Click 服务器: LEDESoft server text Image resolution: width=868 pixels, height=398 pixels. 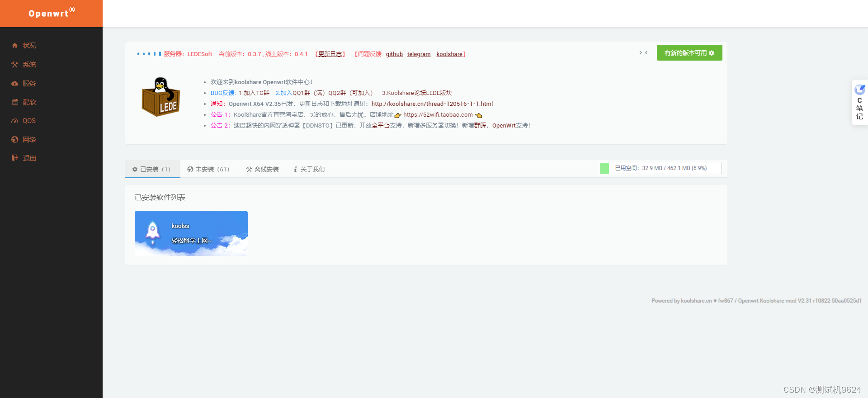pos(188,54)
